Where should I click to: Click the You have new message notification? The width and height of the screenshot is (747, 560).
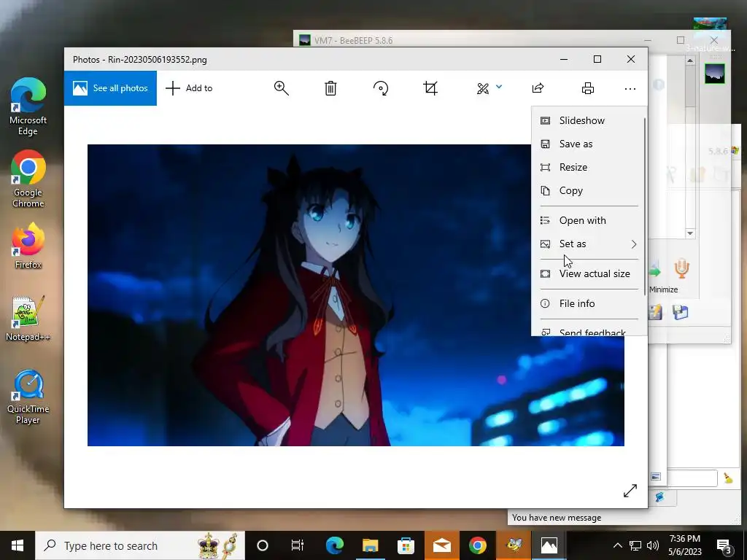pyautogui.click(x=557, y=518)
